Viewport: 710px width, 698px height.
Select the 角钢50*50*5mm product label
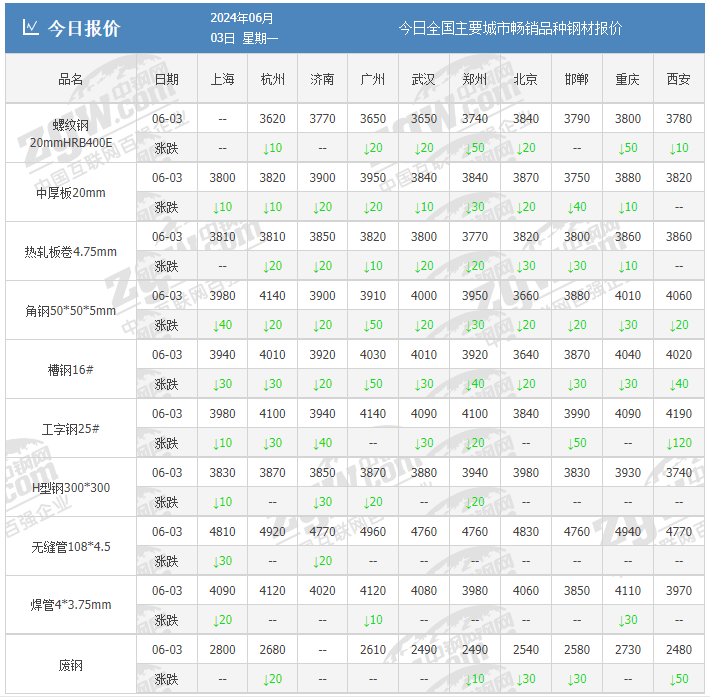(71, 311)
